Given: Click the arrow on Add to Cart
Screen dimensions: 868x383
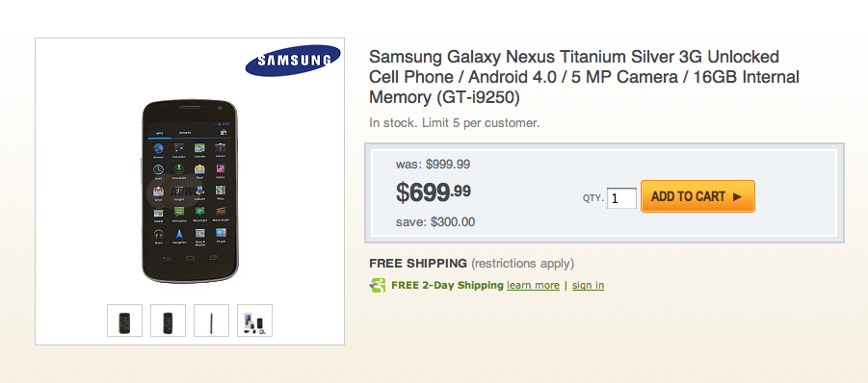Looking at the screenshot, I should 737,196.
